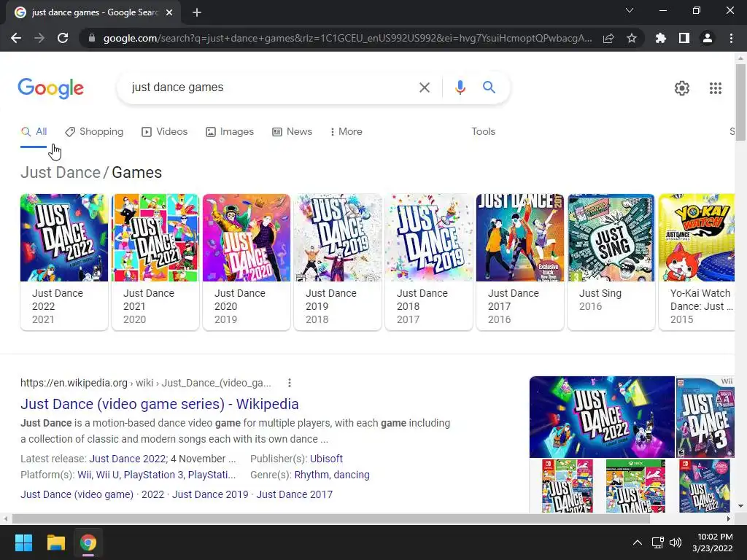Screen dimensions: 747x560
Task: Click the Rhythm genre link
Action: click(311, 475)
